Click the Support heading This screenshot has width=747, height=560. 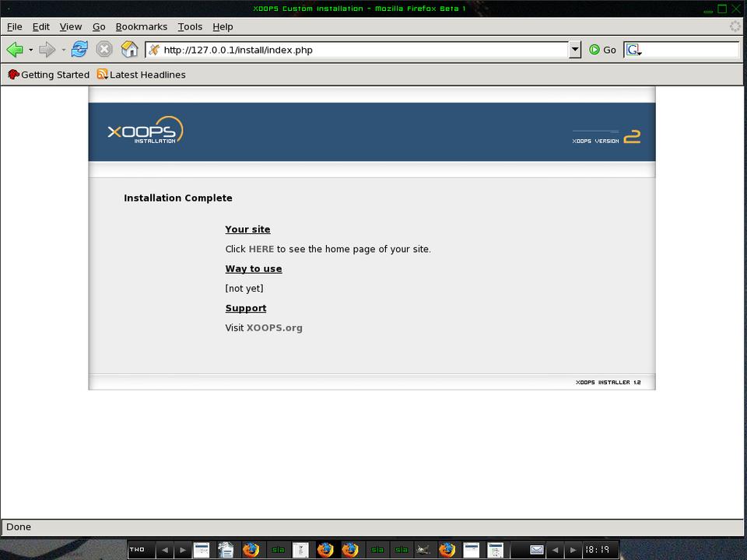(x=246, y=308)
